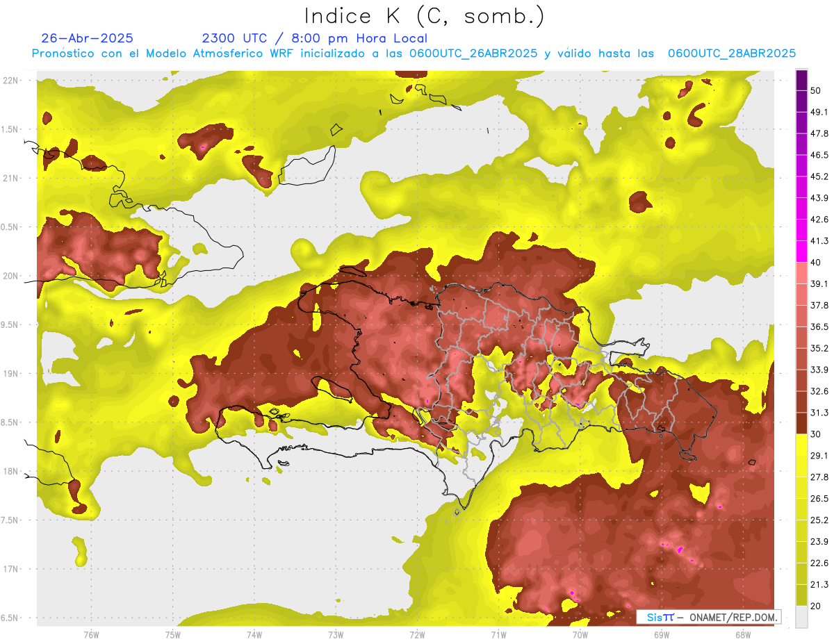Click the '70W' longitude label
Viewport: 834px width, 644px height.
point(580,635)
